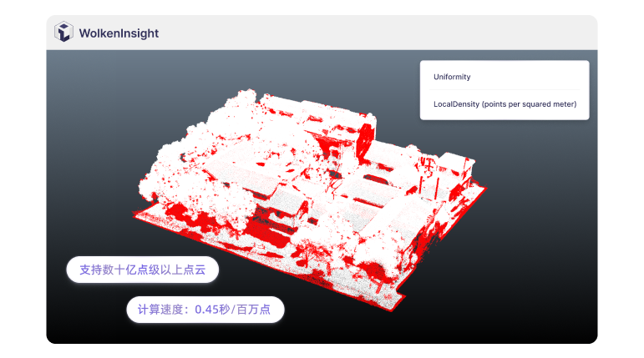Click the 计算速度：0.45秒/百万点 badge
This screenshot has width=644, height=358.
[x=205, y=310]
